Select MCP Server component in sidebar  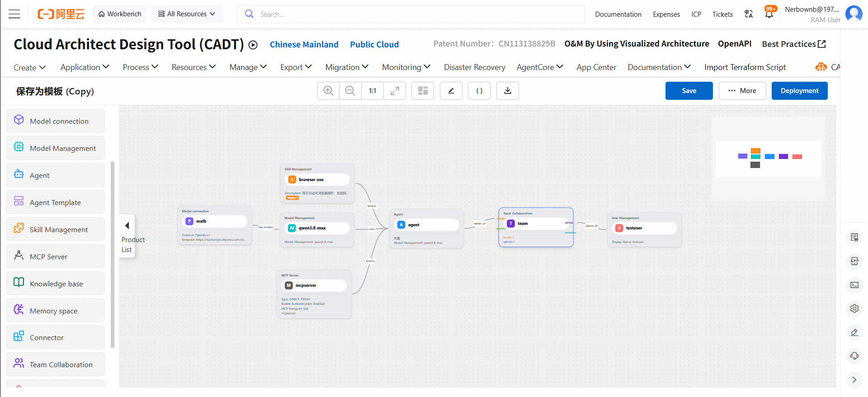pos(55,256)
